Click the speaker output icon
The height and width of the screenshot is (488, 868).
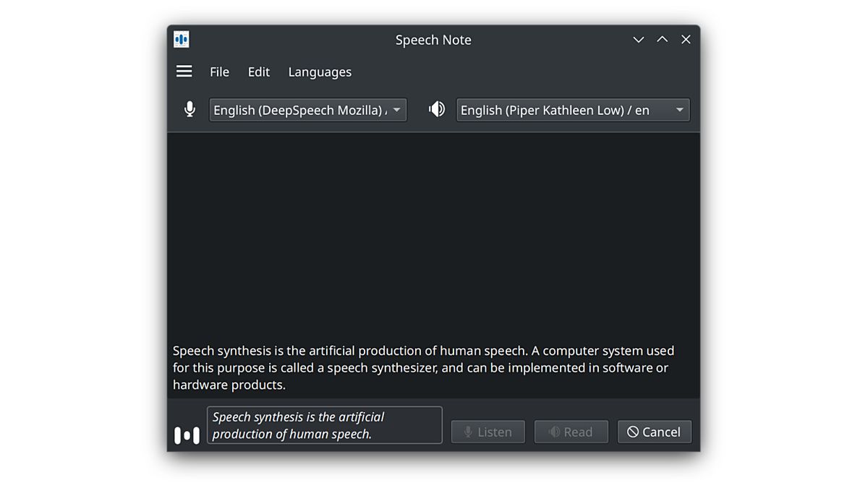pos(437,109)
